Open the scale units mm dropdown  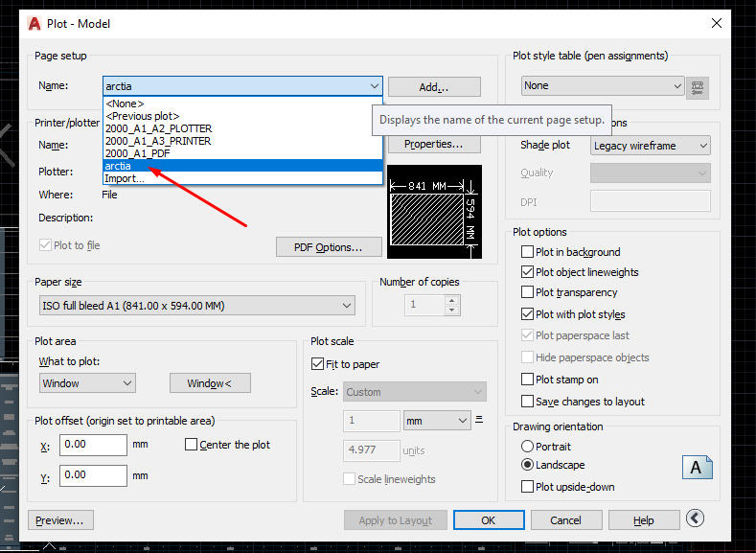pos(436,421)
